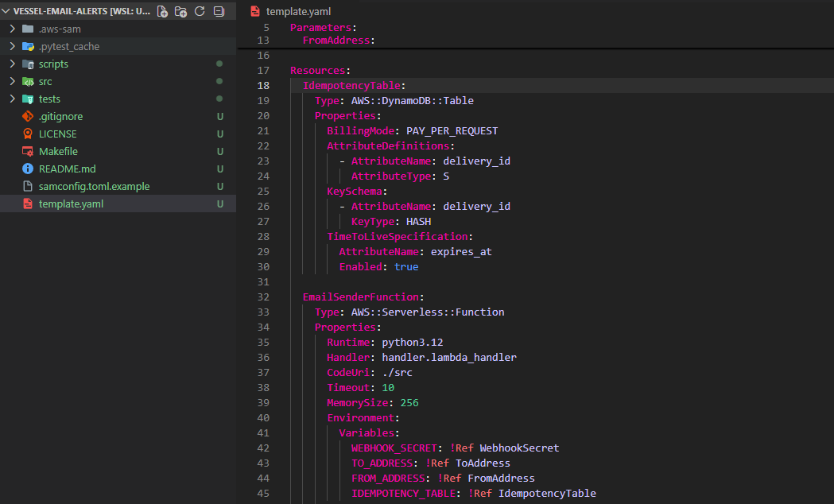Expand the scripts folder chevron
The image size is (834, 504).
tap(12, 64)
